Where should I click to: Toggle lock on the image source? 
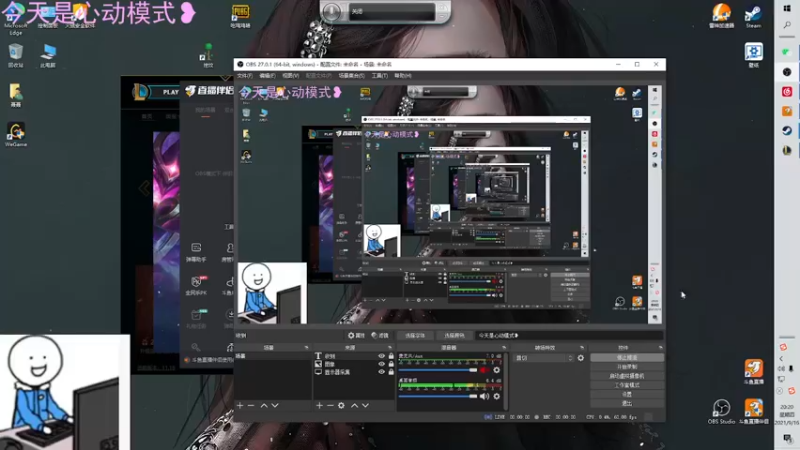click(x=391, y=364)
